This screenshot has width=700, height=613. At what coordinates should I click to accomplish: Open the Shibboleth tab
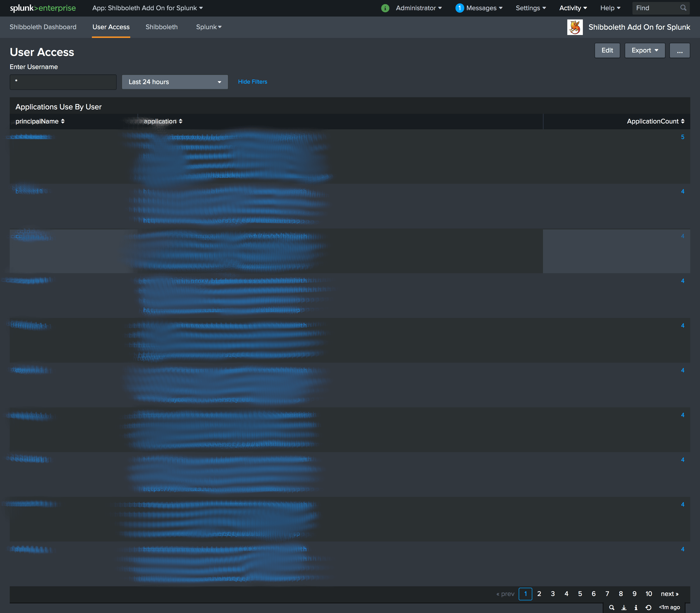(161, 27)
